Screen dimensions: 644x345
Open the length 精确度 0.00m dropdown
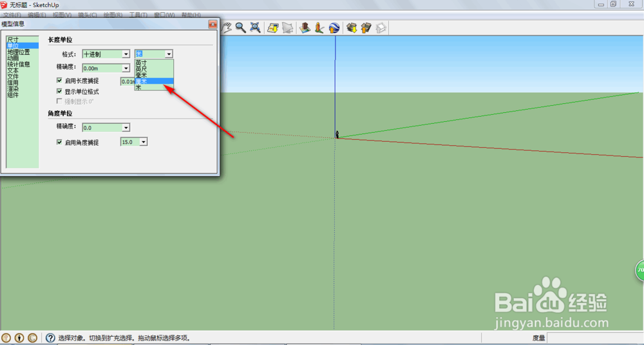point(106,68)
